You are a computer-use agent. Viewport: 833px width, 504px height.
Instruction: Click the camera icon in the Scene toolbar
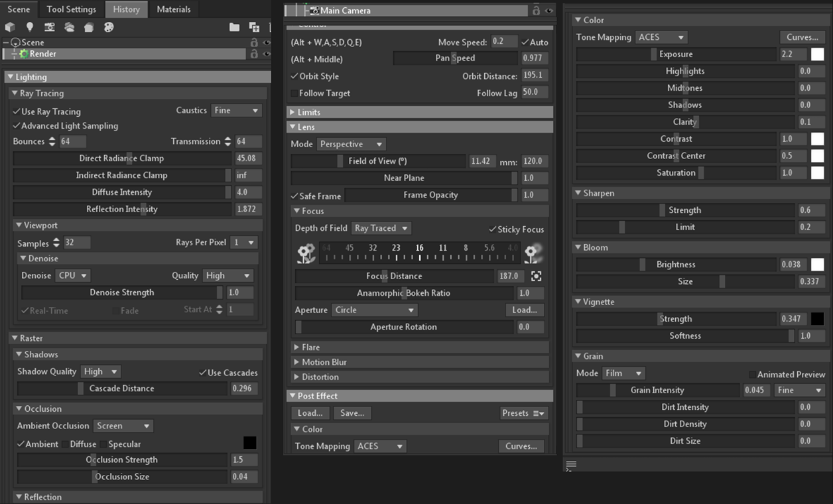click(50, 27)
